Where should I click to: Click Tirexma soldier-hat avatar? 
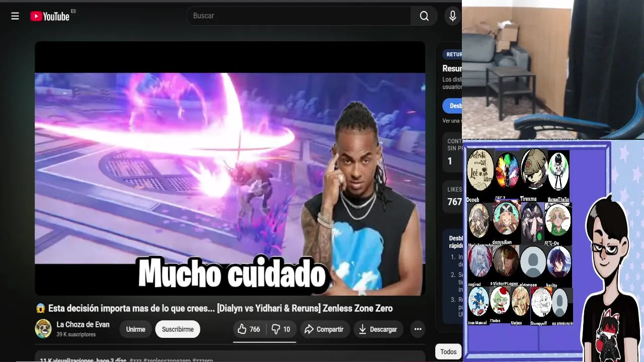point(534,170)
